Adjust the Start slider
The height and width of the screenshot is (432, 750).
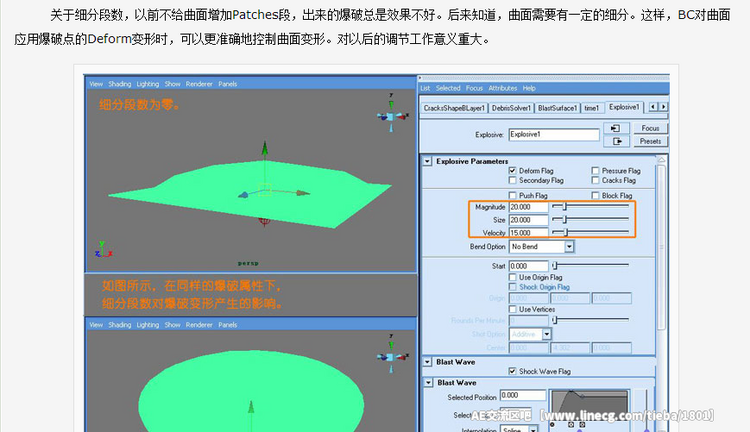[590, 266]
